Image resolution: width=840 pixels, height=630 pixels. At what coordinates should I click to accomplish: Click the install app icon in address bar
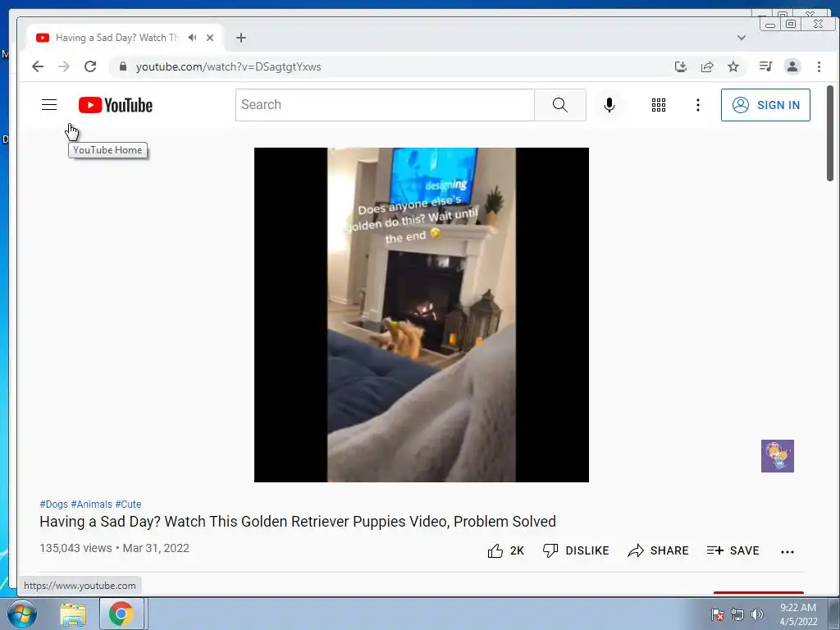(680, 66)
